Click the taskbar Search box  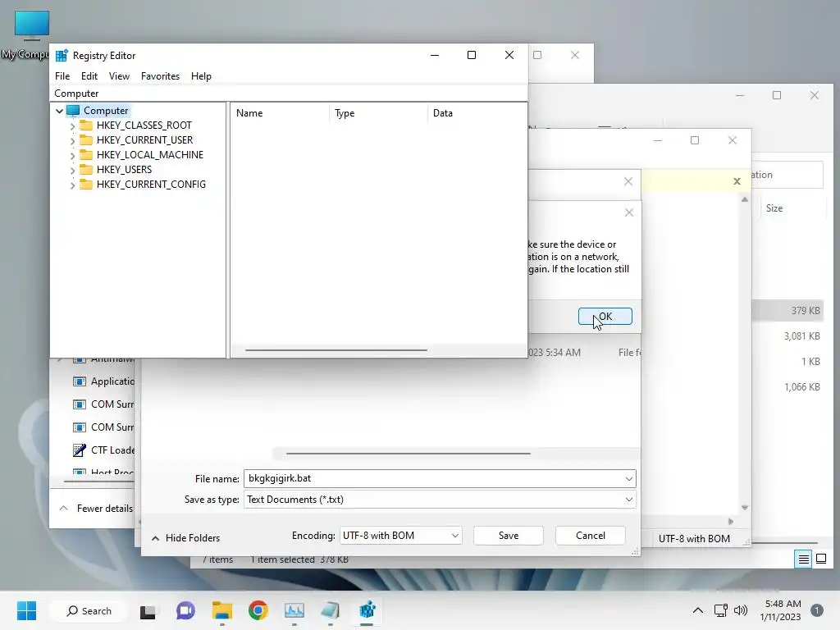pos(89,610)
